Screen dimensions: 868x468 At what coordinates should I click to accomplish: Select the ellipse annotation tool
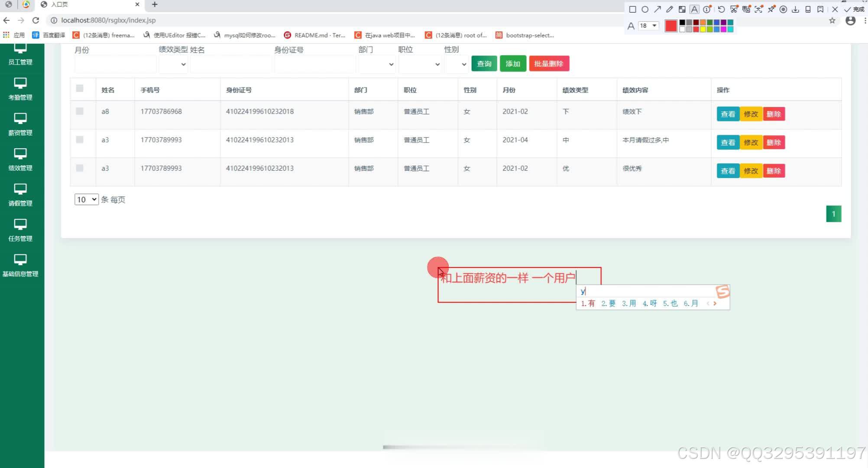coord(645,9)
